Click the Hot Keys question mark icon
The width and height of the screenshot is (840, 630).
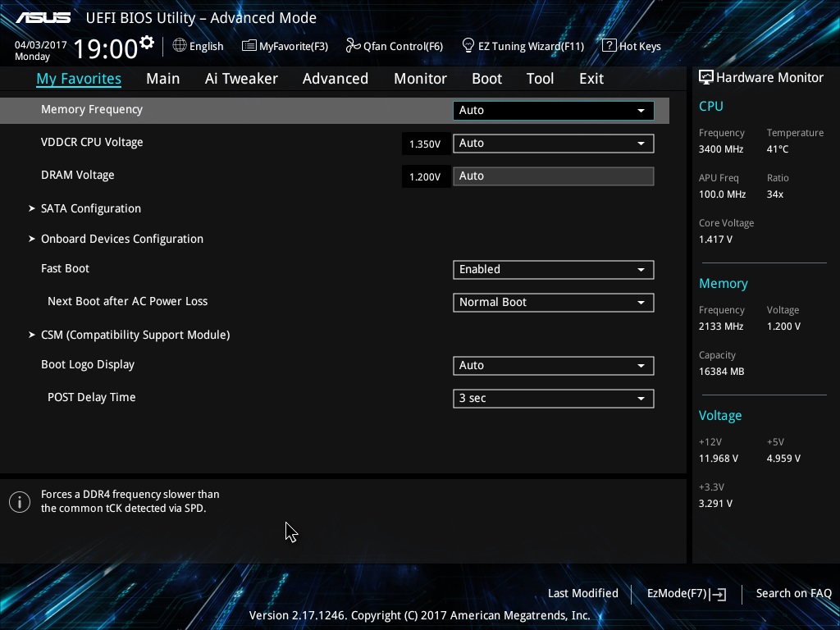pos(609,46)
